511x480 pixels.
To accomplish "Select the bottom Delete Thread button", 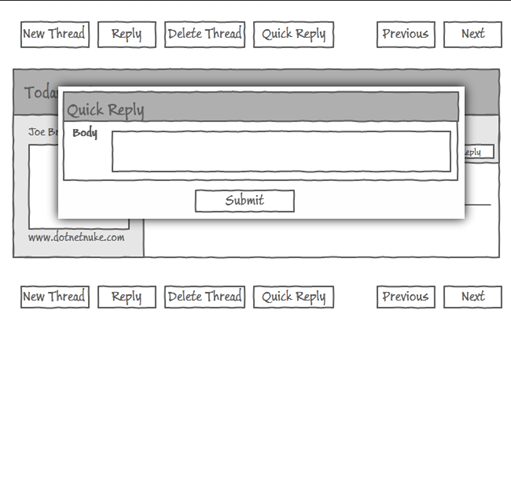I will tap(205, 297).
